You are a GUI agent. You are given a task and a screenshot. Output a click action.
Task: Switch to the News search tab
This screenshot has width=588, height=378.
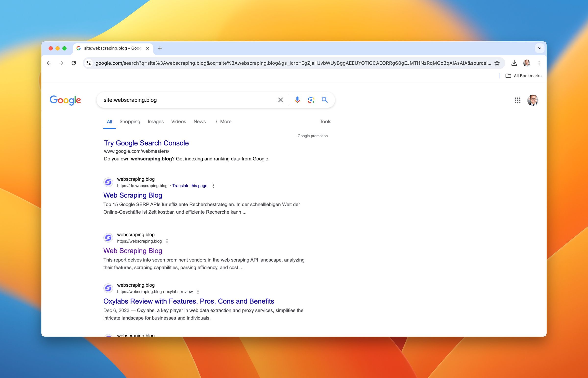(199, 122)
